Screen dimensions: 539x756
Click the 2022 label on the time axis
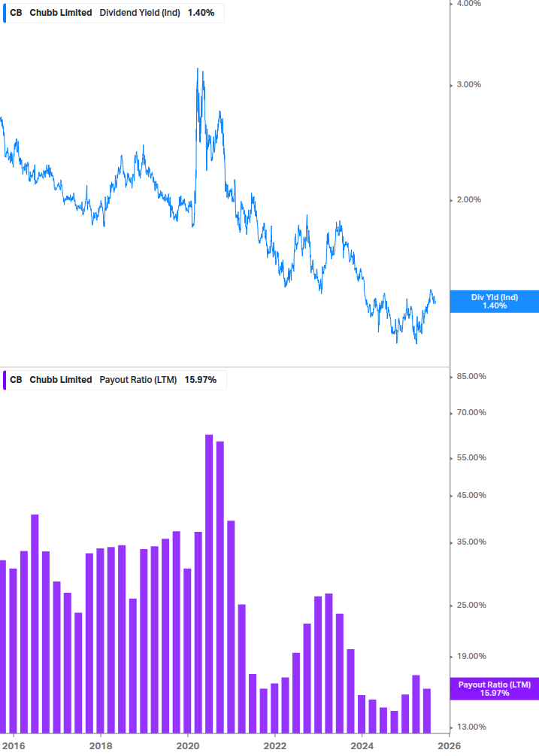click(x=275, y=746)
